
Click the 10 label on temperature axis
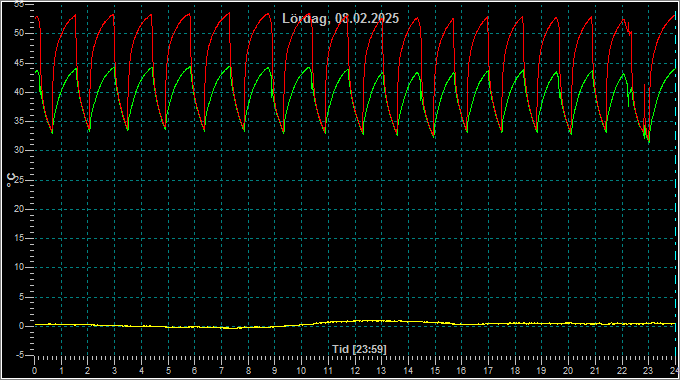19,267
